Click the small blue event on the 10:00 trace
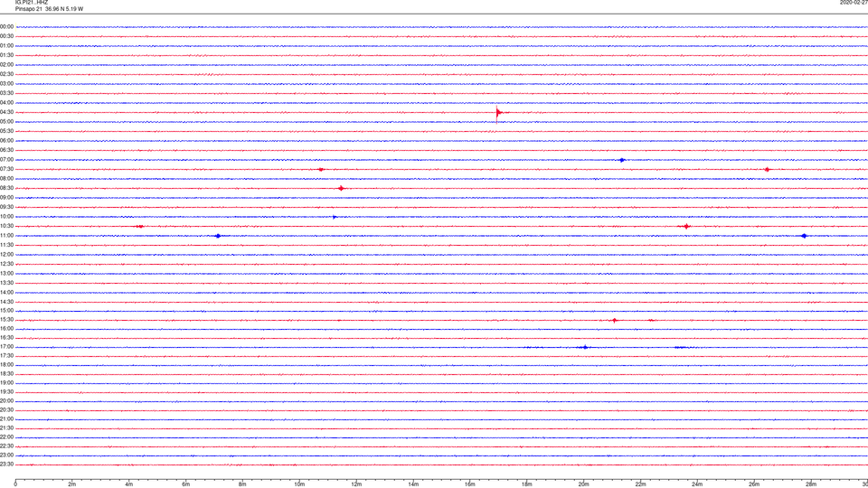 [335, 217]
